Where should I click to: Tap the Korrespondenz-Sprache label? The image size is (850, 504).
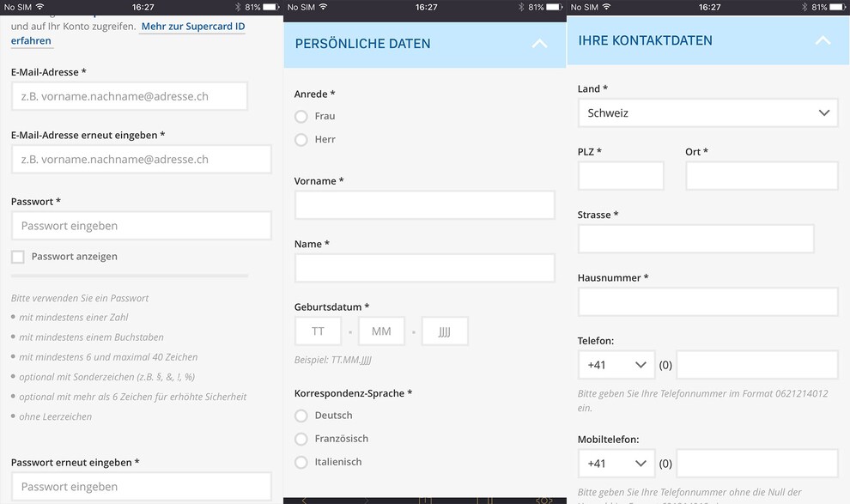353,393
